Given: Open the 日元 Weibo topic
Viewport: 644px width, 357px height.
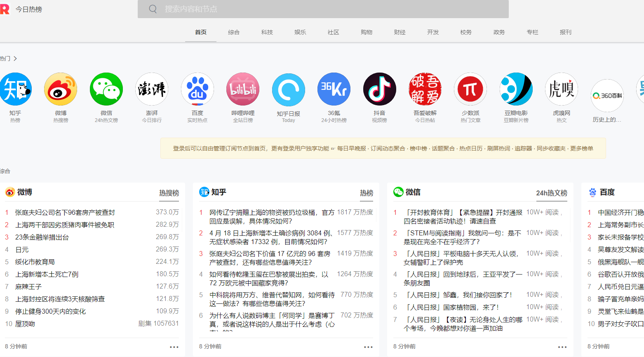Looking at the screenshot, I should 22,249.
